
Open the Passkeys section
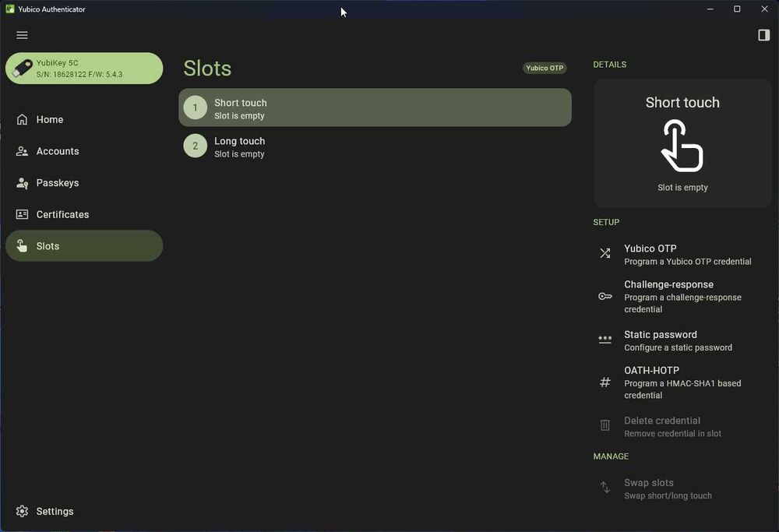coord(84,183)
